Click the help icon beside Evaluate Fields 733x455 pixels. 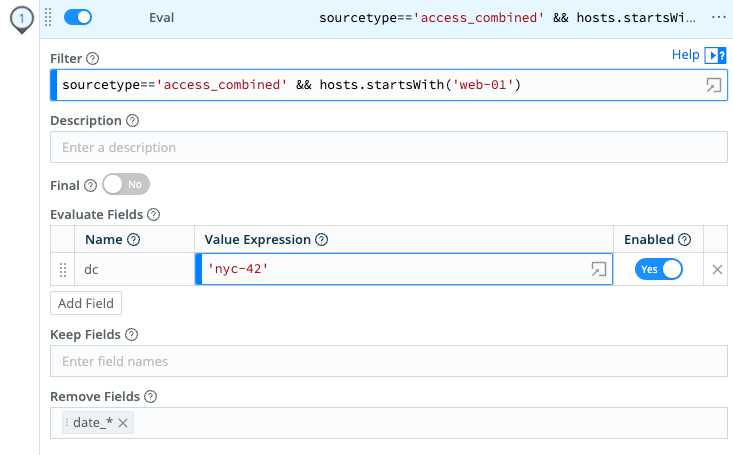[x=154, y=214]
